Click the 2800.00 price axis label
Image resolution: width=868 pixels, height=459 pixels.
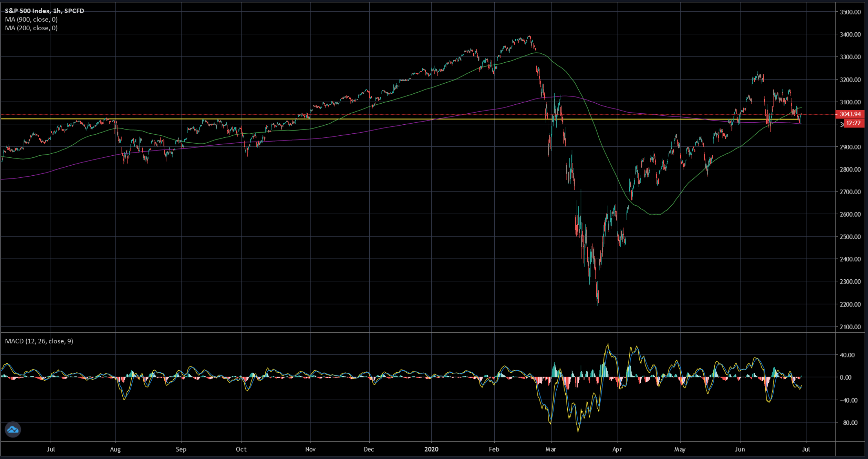[850, 169]
